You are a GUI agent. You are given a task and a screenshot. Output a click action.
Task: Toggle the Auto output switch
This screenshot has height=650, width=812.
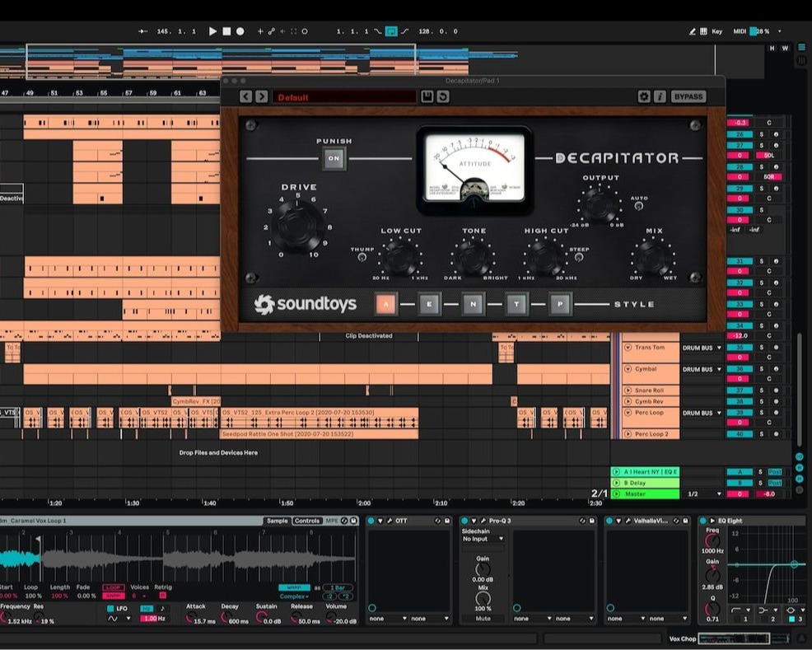[638, 206]
